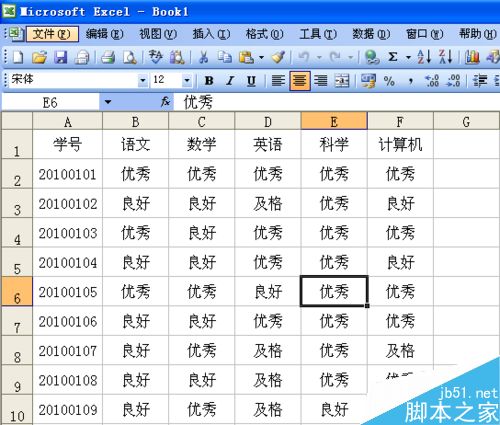Expand the font size dropdown showing 12
This screenshot has width=500, height=425.
187,80
